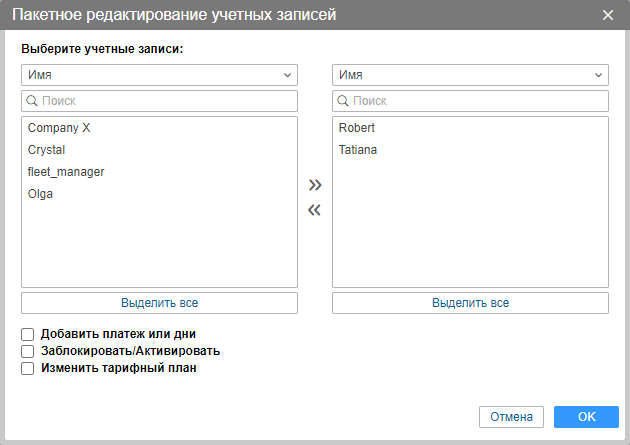Expand the right 'Имя' filter dropdown

coord(470,75)
